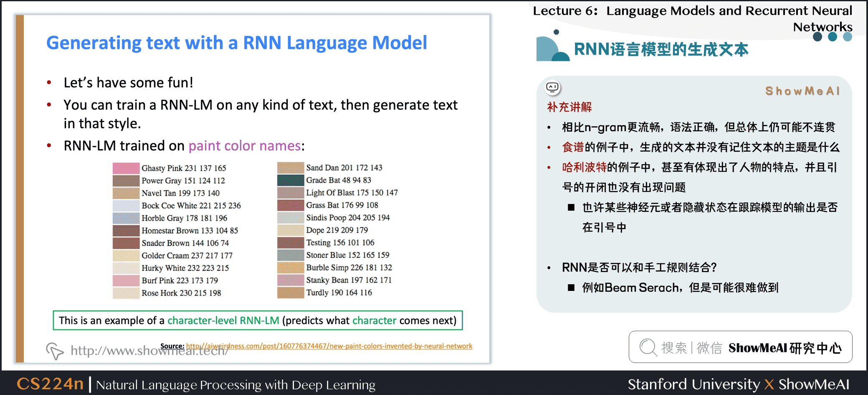Click the Golder Craam swatch

coord(126,255)
